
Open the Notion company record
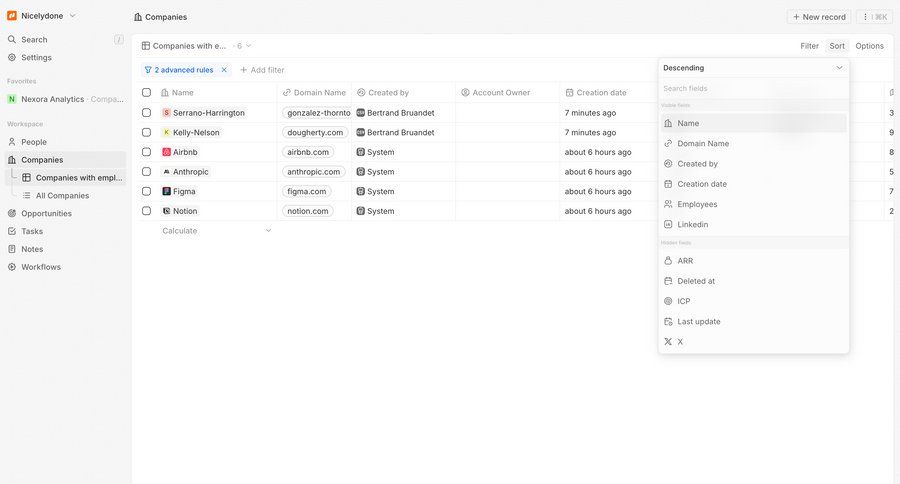click(180, 211)
